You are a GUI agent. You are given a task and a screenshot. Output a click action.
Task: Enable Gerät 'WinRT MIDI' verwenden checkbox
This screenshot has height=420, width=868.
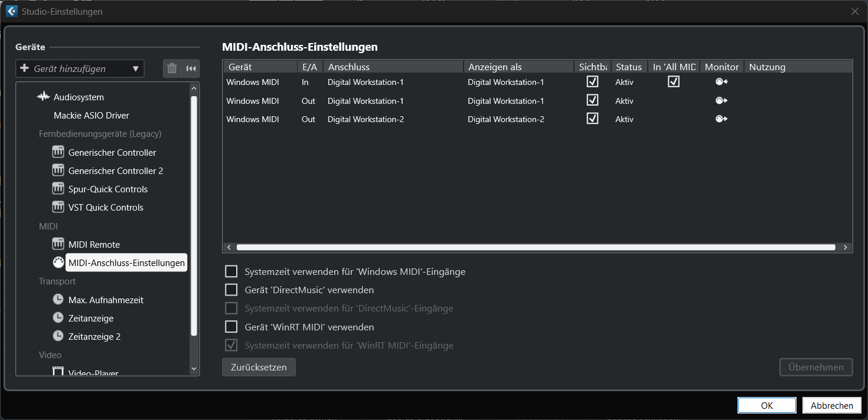231,327
